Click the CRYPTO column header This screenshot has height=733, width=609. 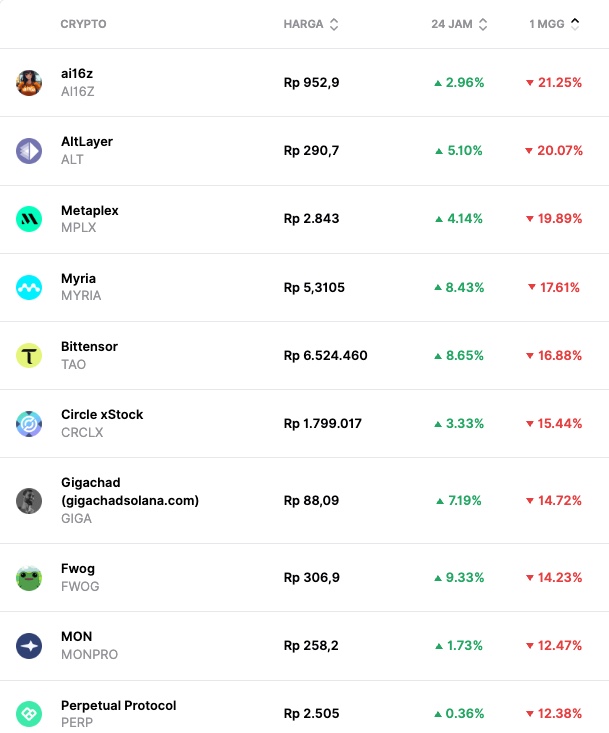coord(83,24)
